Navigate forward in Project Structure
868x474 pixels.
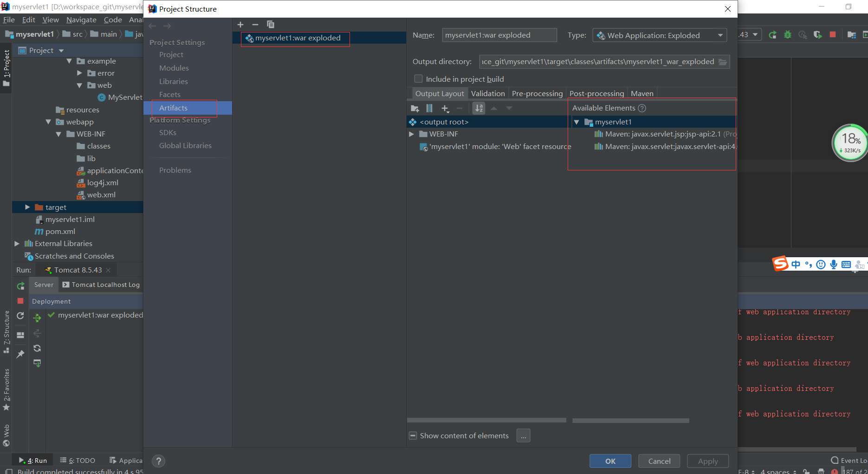point(167,26)
